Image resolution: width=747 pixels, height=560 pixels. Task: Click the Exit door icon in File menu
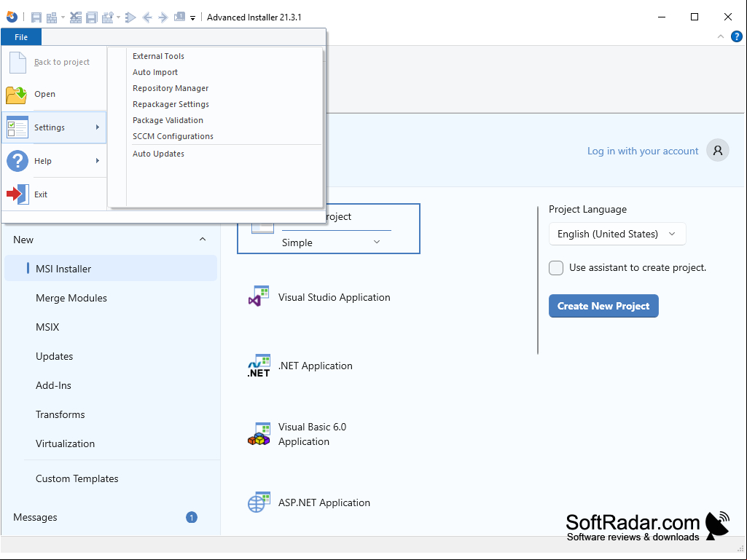(17, 194)
